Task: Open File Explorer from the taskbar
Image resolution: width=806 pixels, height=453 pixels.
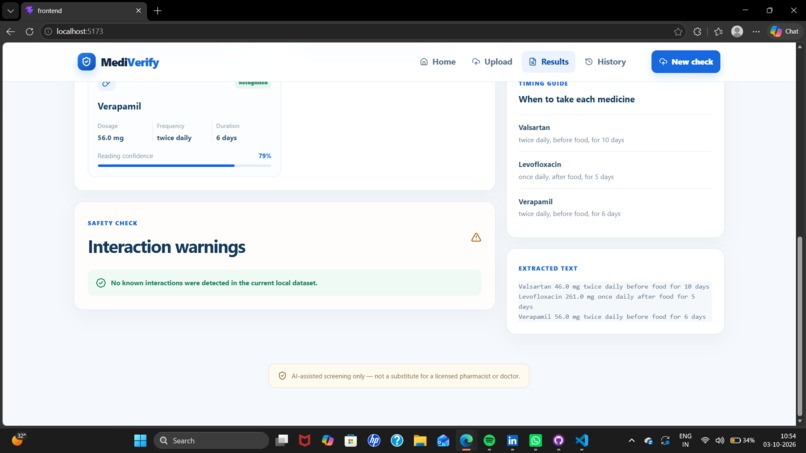Action: 420,441
